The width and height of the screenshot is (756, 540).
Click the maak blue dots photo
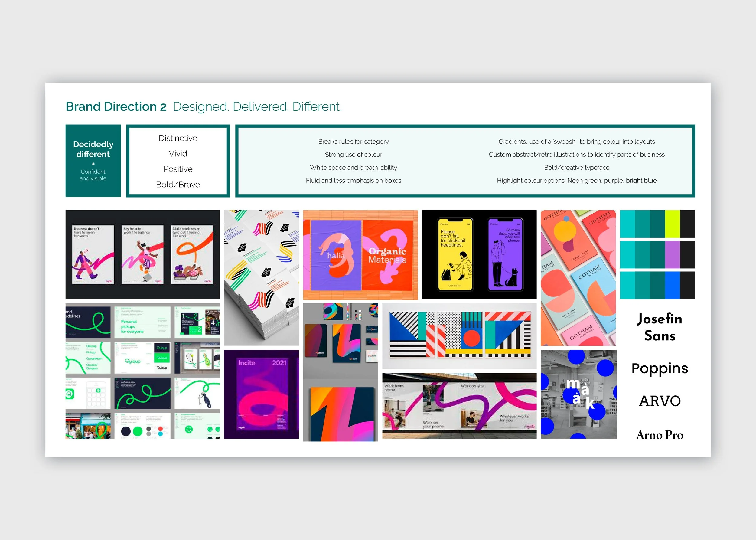click(578, 394)
